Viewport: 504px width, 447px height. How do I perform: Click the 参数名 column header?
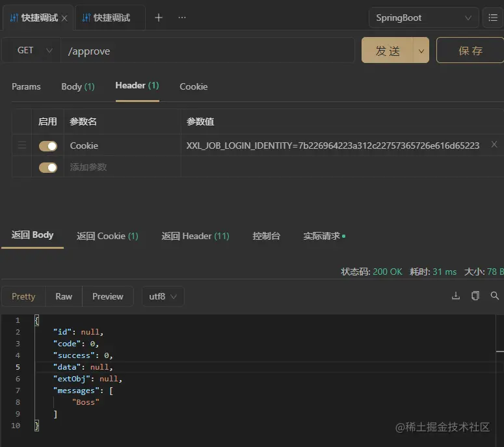coord(83,121)
